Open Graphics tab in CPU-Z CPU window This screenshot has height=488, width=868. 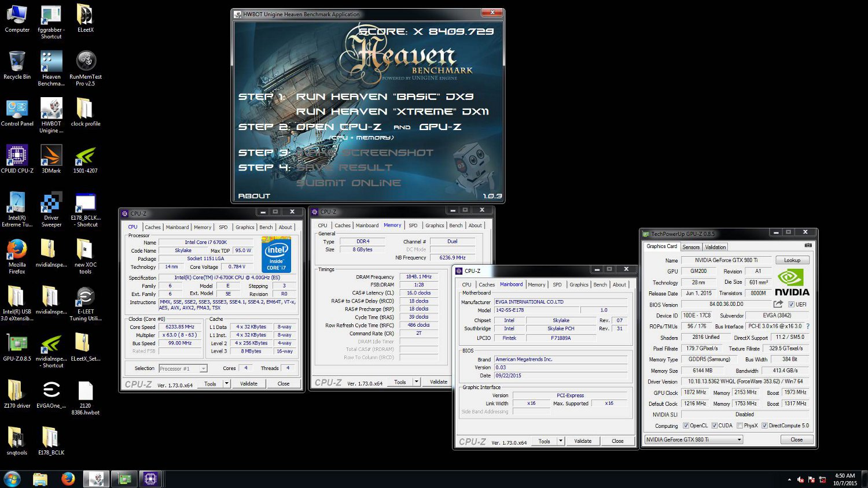pos(245,227)
